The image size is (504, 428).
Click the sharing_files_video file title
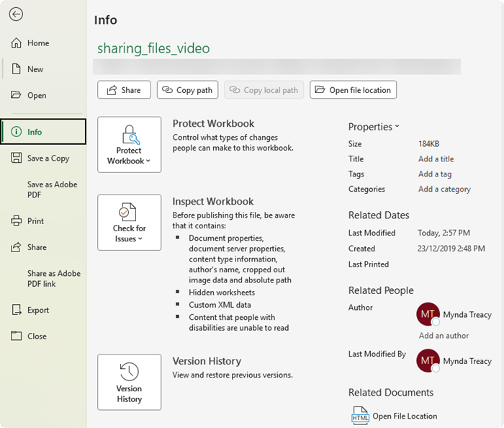tap(153, 48)
